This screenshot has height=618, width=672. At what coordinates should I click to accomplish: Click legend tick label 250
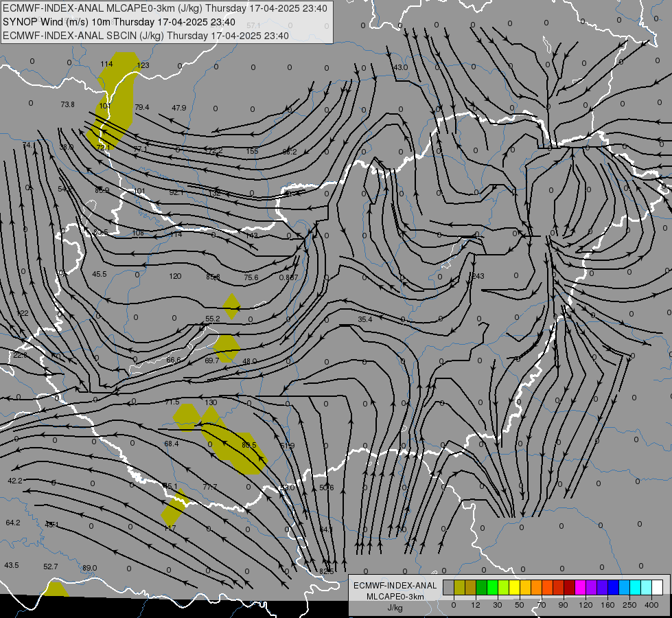click(x=629, y=605)
